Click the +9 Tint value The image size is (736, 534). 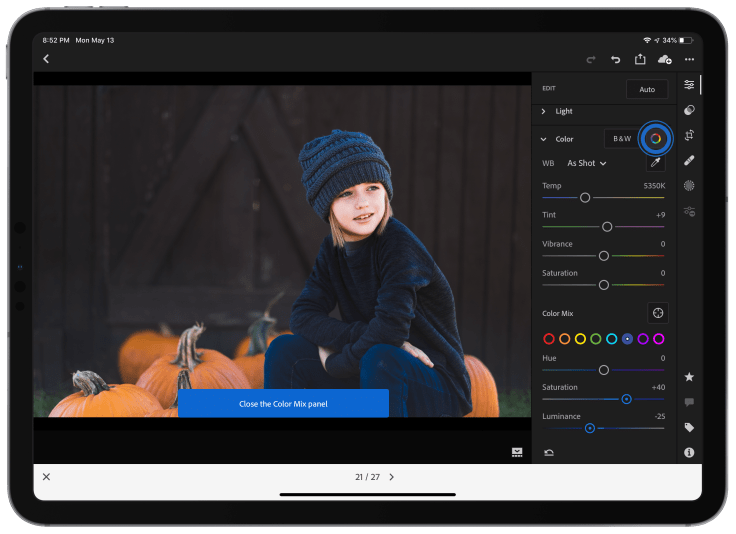(x=660, y=215)
